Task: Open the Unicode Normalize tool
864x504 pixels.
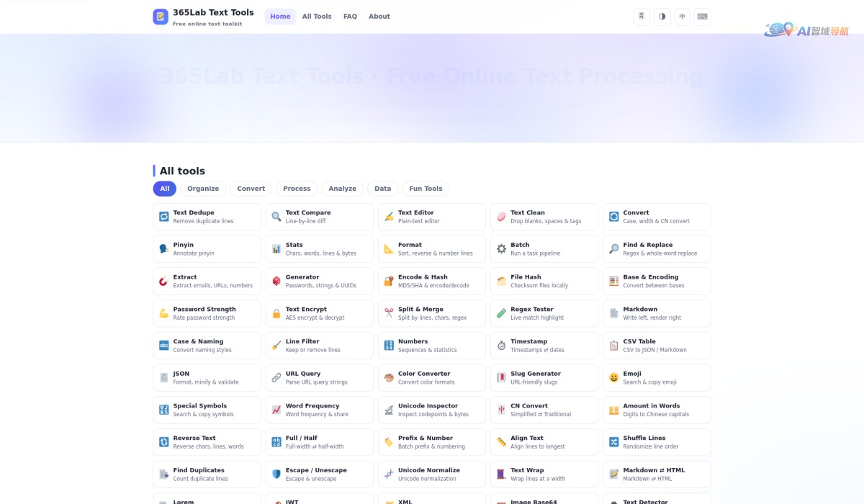Action: coord(432,474)
